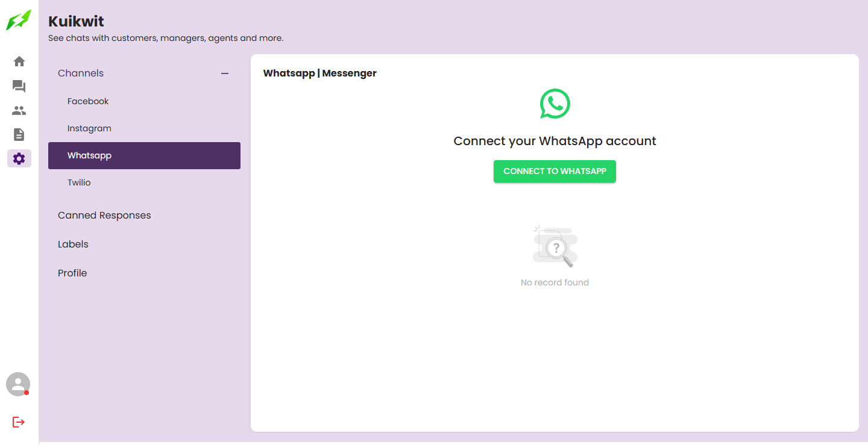The height and width of the screenshot is (445, 868).
Task: Click the user avatar icon
Action: click(18, 384)
